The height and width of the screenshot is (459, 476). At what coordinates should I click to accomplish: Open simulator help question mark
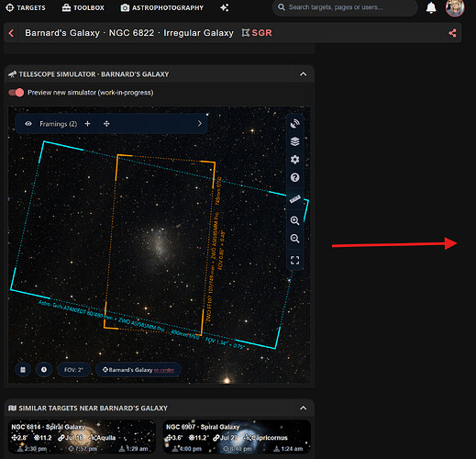[294, 177]
